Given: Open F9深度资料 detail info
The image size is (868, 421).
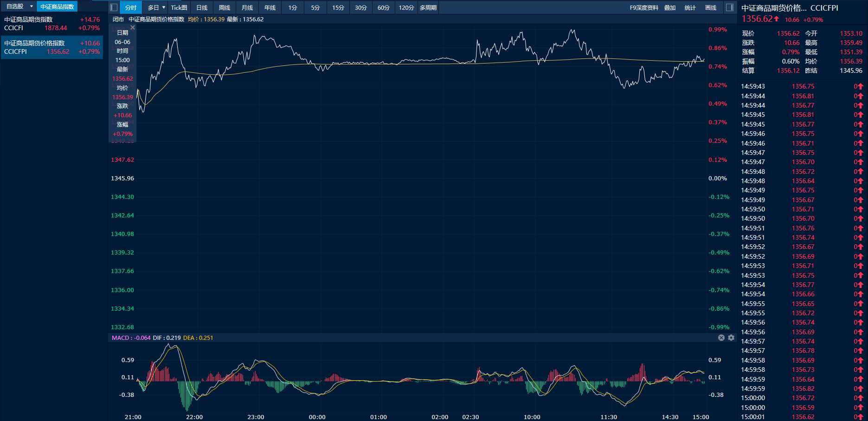Looking at the screenshot, I should pyautogui.click(x=644, y=7).
